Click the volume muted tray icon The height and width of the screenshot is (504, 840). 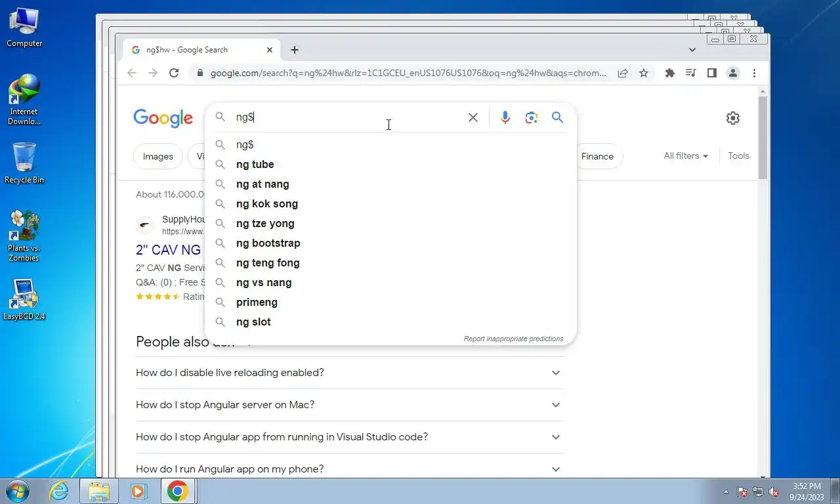[x=774, y=492]
